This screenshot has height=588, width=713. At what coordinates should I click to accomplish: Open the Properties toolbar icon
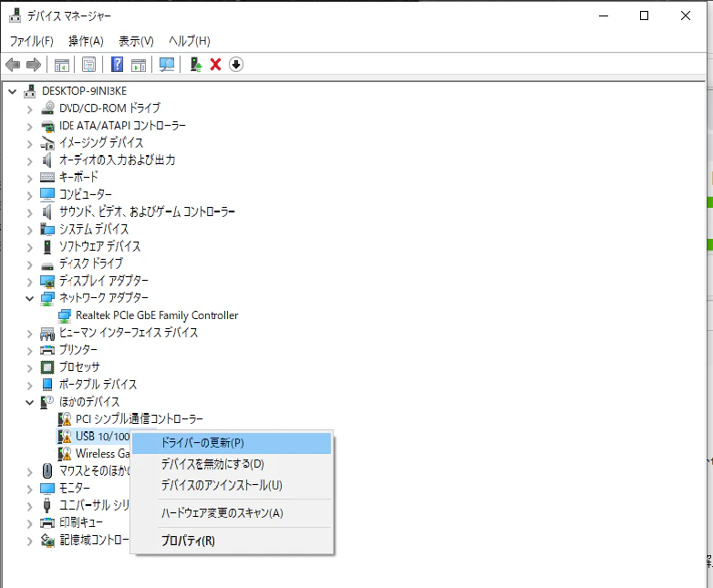[88, 65]
